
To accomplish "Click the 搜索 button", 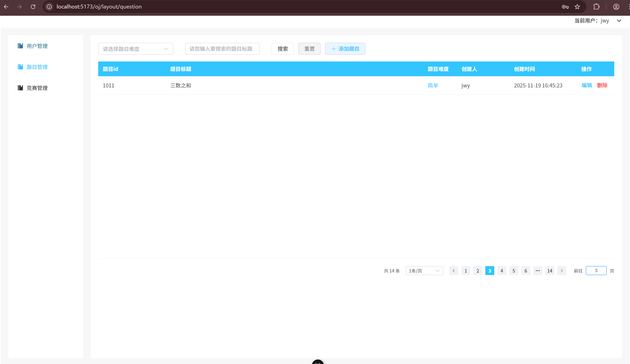I will (282, 49).
